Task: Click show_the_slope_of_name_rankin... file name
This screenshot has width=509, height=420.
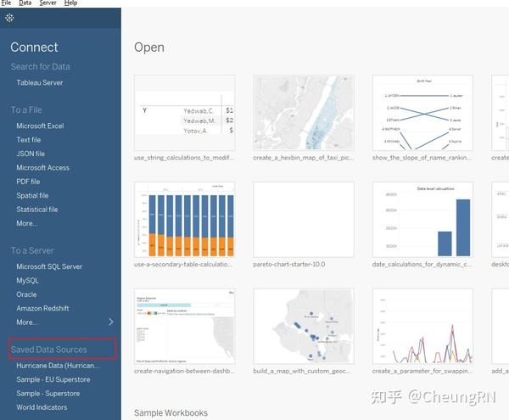Action: [422, 158]
